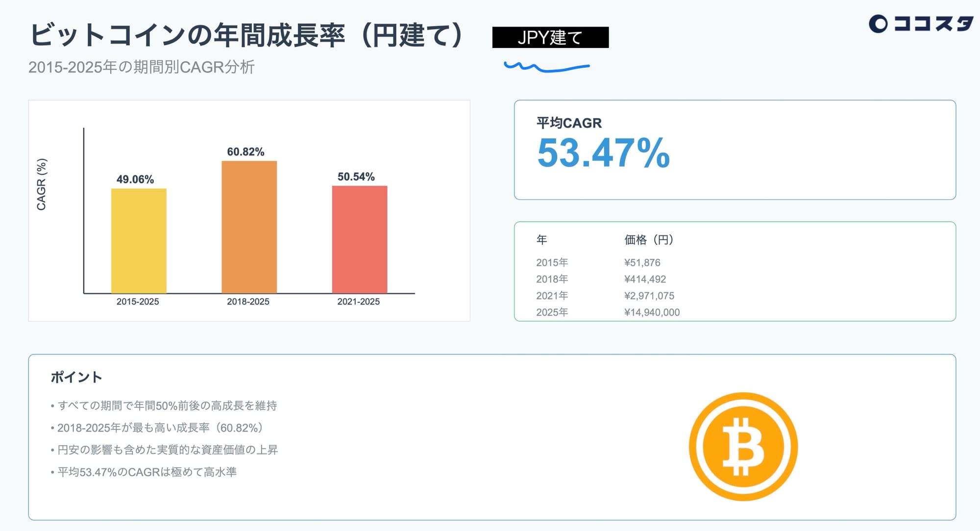Click the CAGR (%) axis label
The width and height of the screenshot is (980, 531).
(x=42, y=184)
